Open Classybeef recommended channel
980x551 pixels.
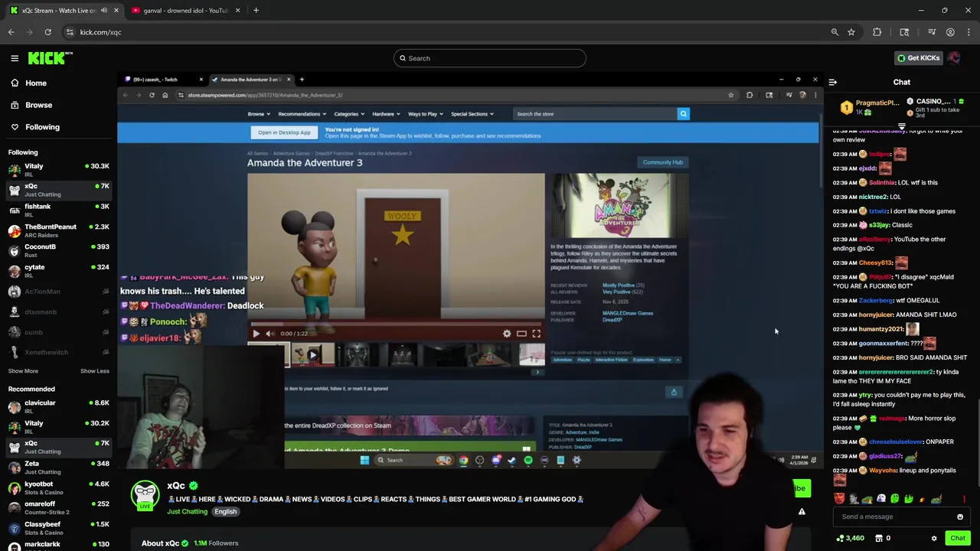(59, 528)
